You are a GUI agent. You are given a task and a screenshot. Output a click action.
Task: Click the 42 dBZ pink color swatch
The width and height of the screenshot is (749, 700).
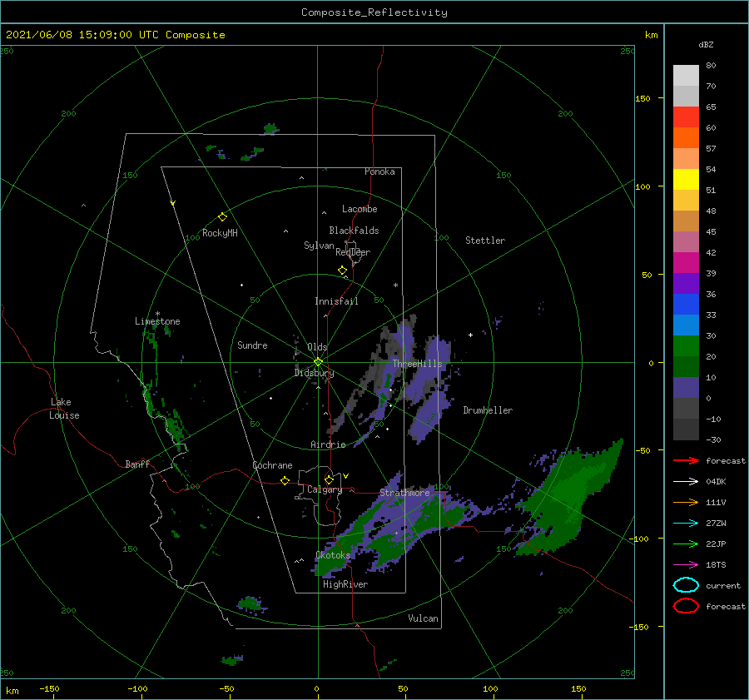[x=686, y=241]
